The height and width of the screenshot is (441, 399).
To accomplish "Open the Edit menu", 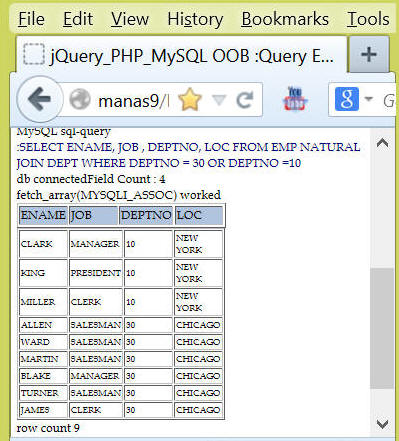I will (x=78, y=19).
